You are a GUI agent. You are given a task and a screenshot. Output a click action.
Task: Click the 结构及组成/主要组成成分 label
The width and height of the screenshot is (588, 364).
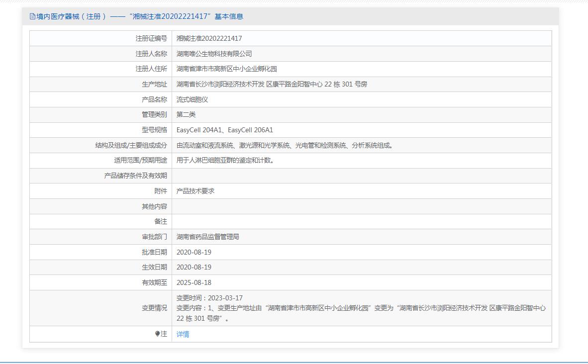click(131, 145)
